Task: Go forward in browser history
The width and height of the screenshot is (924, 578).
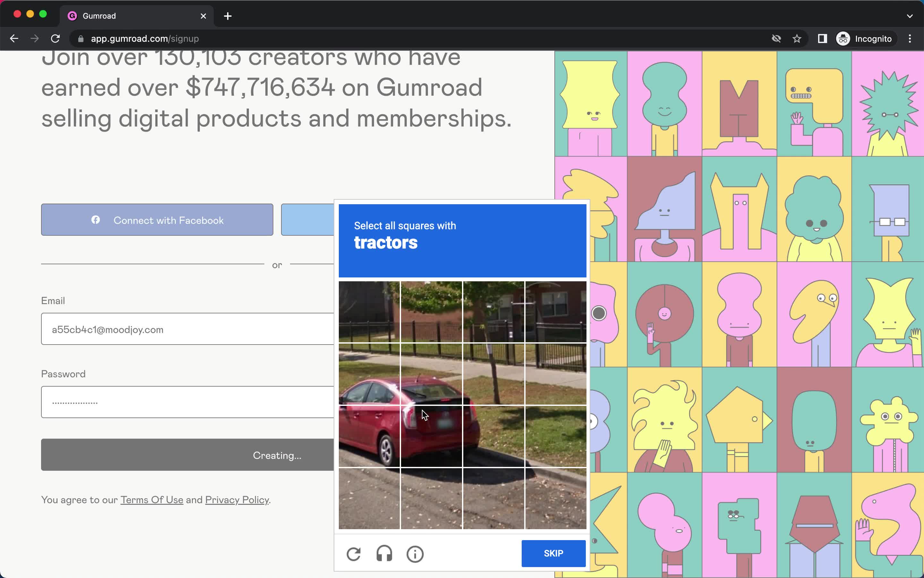Action: tap(35, 39)
